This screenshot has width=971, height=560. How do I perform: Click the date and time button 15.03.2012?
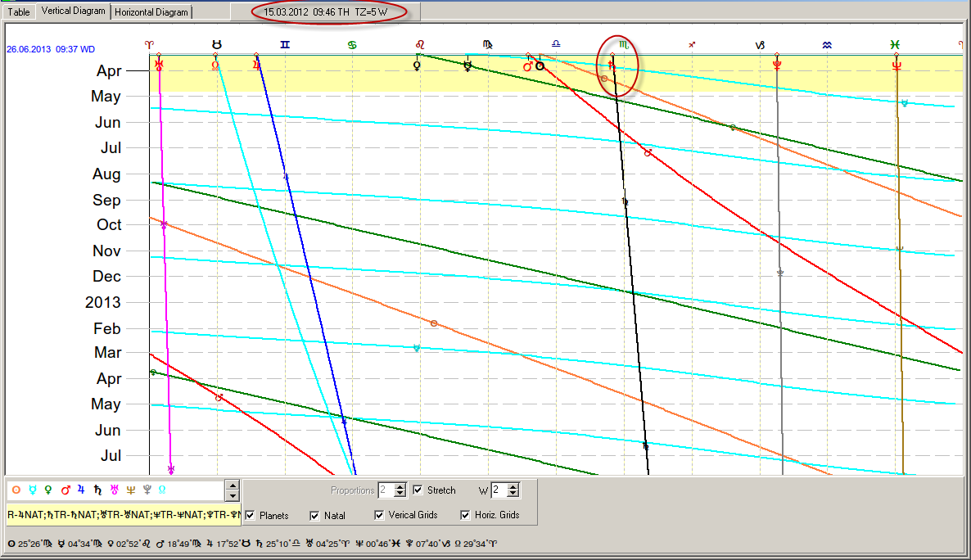point(325,11)
